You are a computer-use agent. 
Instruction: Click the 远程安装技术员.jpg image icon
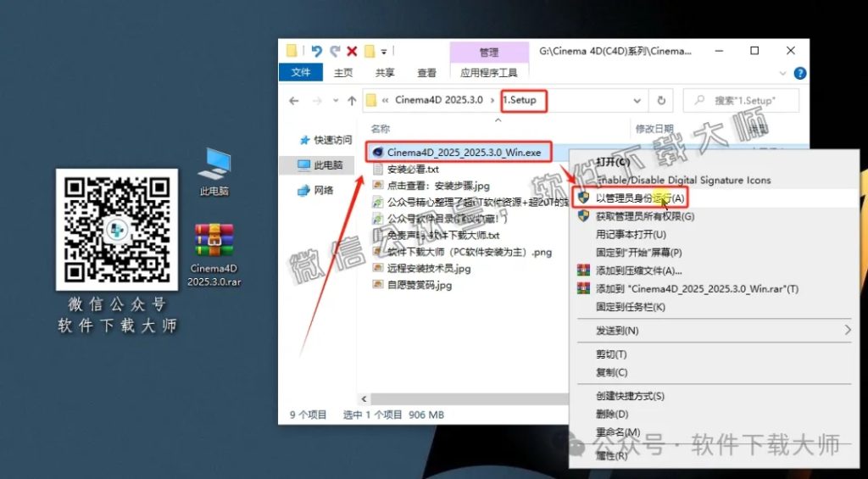click(378, 269)
